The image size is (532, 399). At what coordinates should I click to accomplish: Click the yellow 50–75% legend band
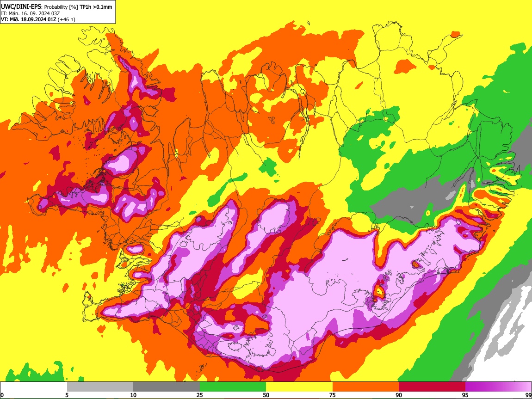[x=299, y=387]
